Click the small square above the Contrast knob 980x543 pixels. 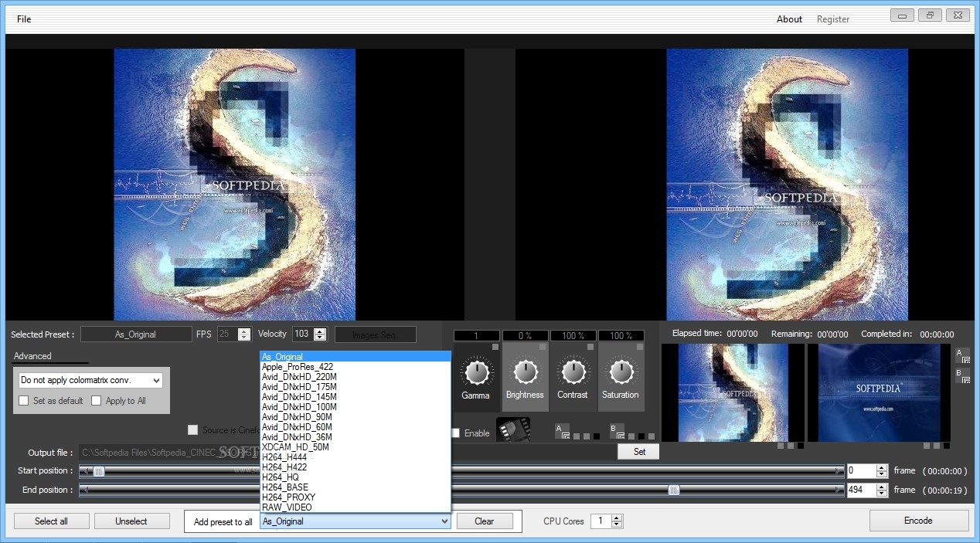(591, 347)
